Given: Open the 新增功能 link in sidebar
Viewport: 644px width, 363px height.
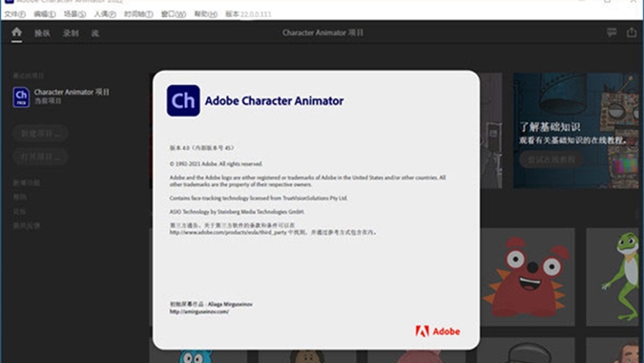Looking at the screenshot, I should (x=27, y=182).
